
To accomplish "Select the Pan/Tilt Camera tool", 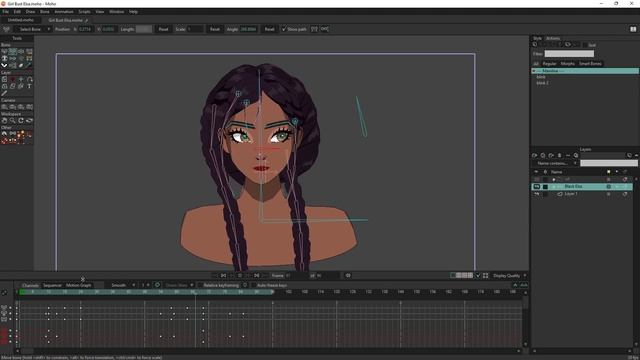I will (x=29, y=107).
